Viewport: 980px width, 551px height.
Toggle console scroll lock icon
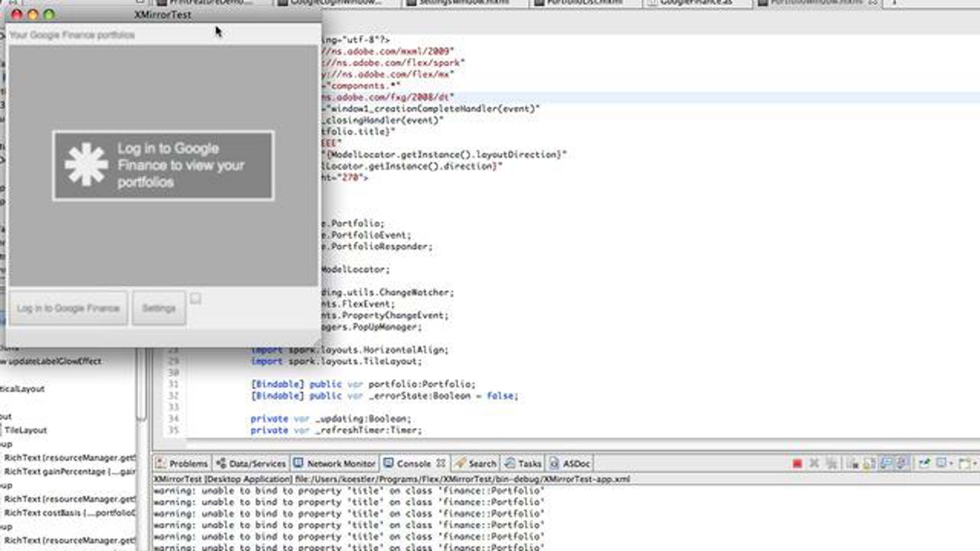coord(870,464)
